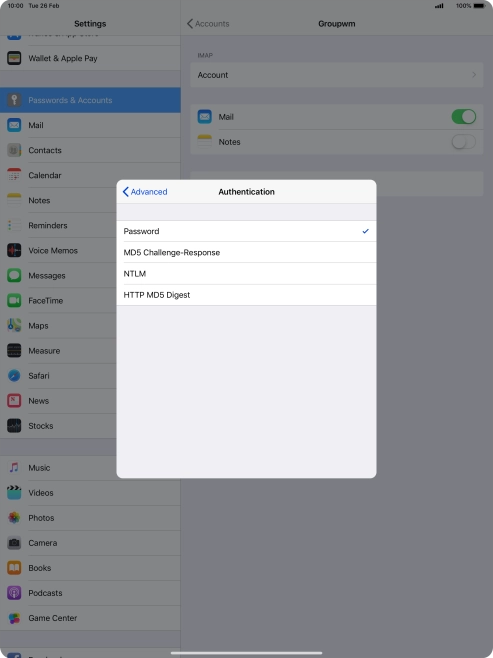Tap the Voice Memos app icon
Viewport: 493px width, 658px height.
tap(14, 251)
